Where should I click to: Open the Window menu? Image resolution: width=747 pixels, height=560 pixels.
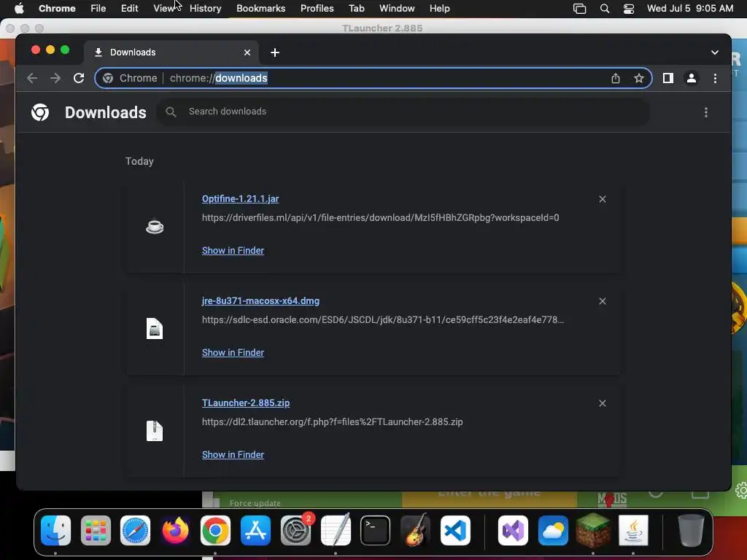[x=397, y=9]
